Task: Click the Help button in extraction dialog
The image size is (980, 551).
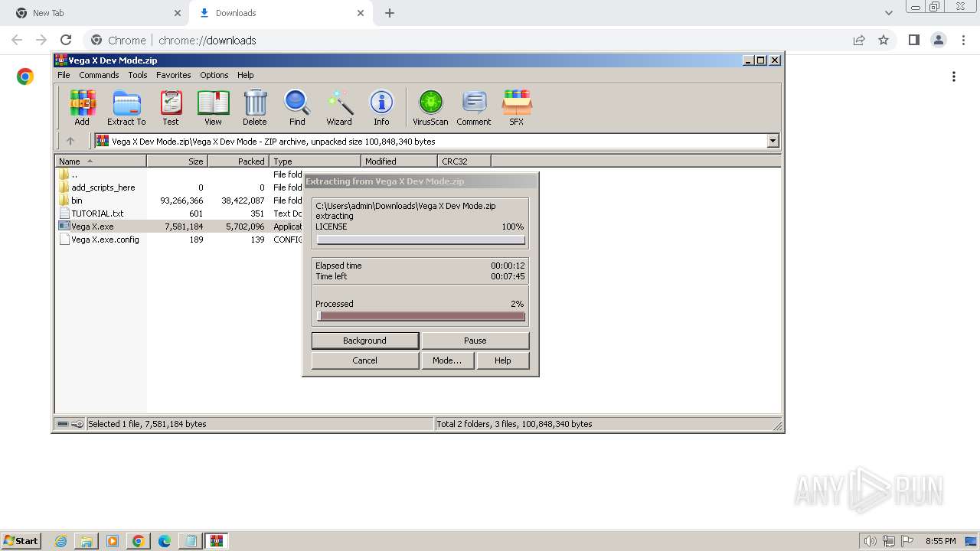Action: tap(503, 360)
